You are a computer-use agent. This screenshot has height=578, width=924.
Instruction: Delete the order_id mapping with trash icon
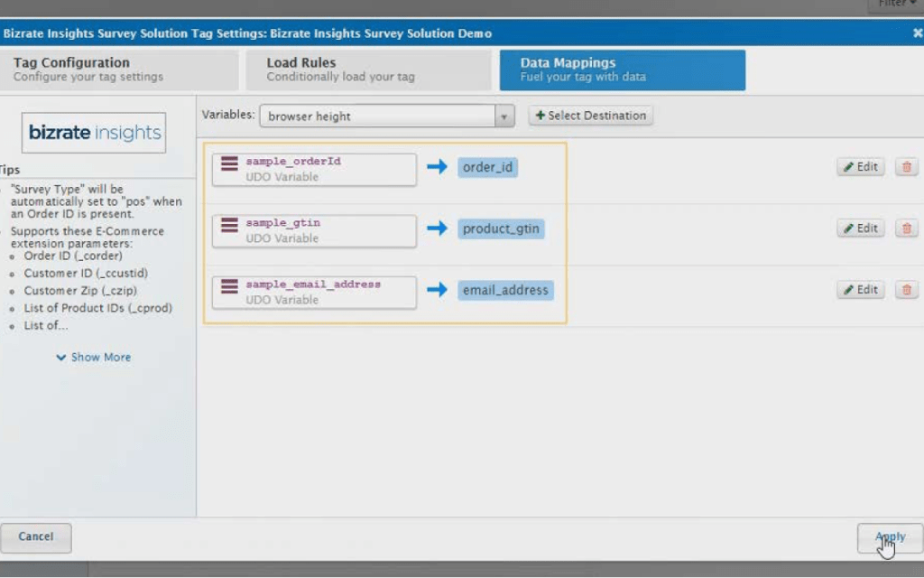906,167
